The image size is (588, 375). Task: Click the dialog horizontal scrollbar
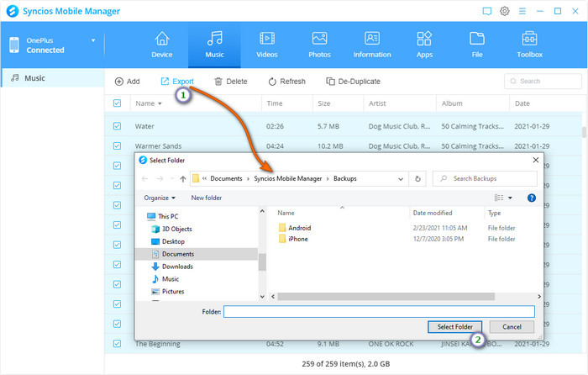(386, 297)
